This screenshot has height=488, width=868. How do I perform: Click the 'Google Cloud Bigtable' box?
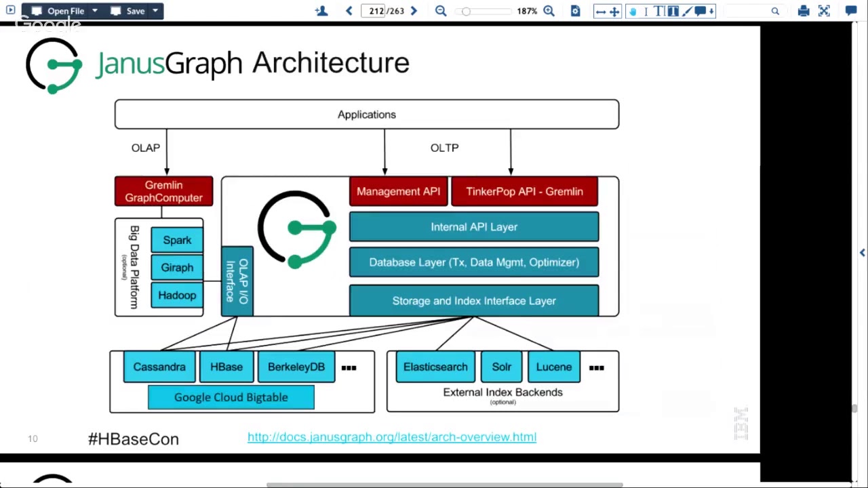(231, 397)
